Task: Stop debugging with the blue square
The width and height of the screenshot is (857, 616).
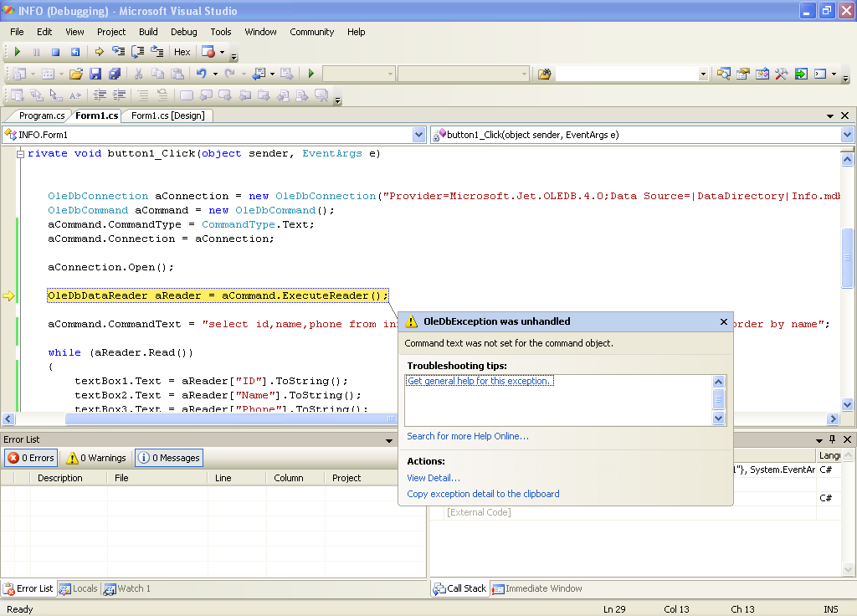Action: (x=55, y=52)
